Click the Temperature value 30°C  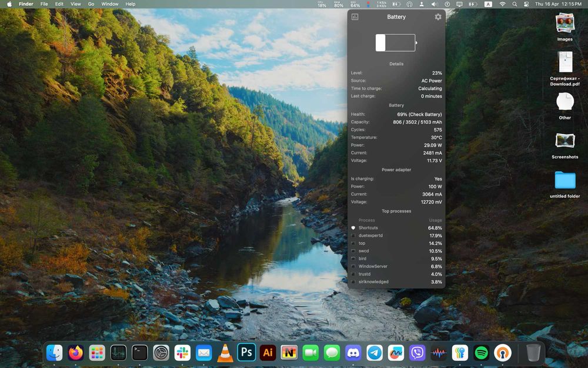436,137
